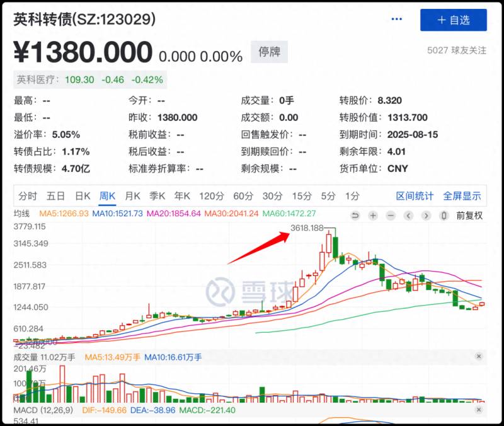Switch to 15分 tab
The width and height of the screenshot is (504, 426).
click(x=302, y=196)
